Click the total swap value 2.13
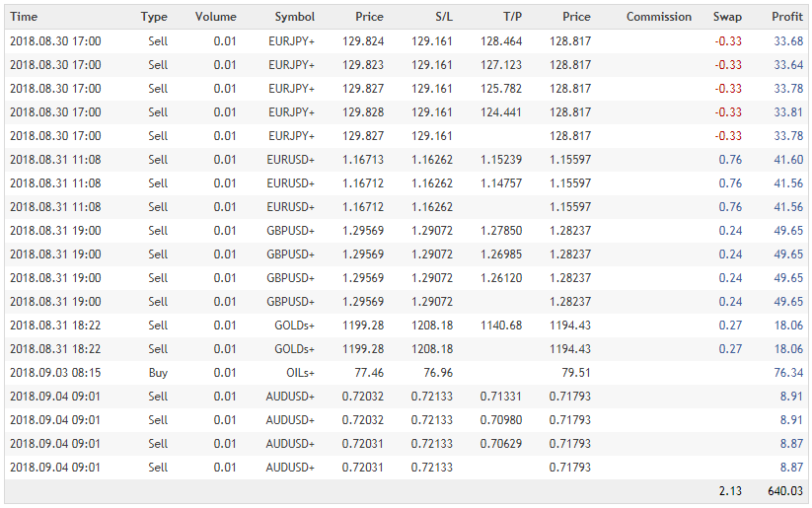 tap(730, 491)
